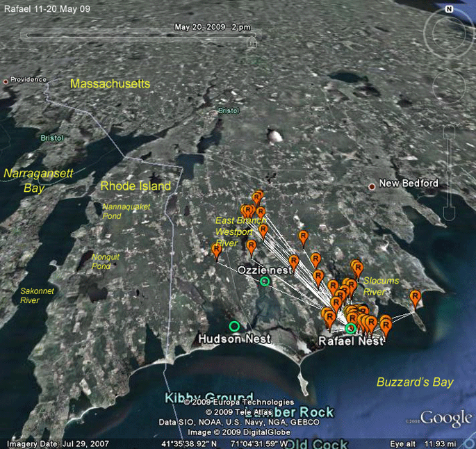The width and height of the screenshot is (476, 449).
Task: Select the westernmost orange R pin
Action: pos(216,250)
